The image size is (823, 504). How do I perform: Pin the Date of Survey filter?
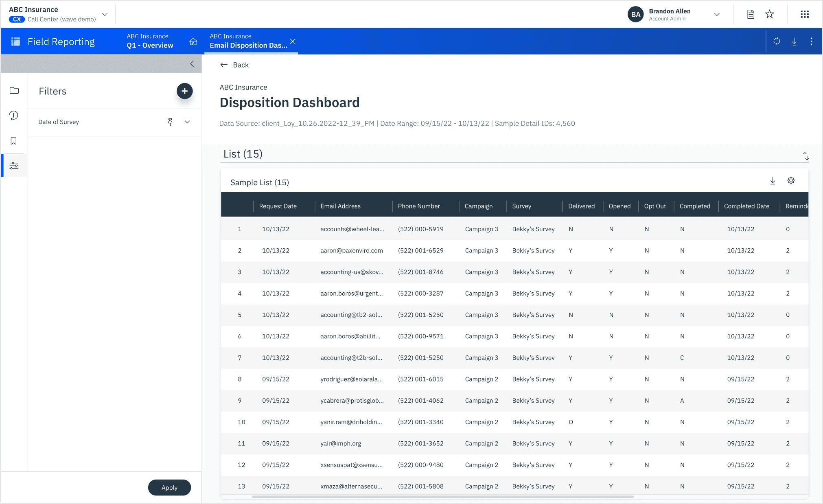[170, 122]
